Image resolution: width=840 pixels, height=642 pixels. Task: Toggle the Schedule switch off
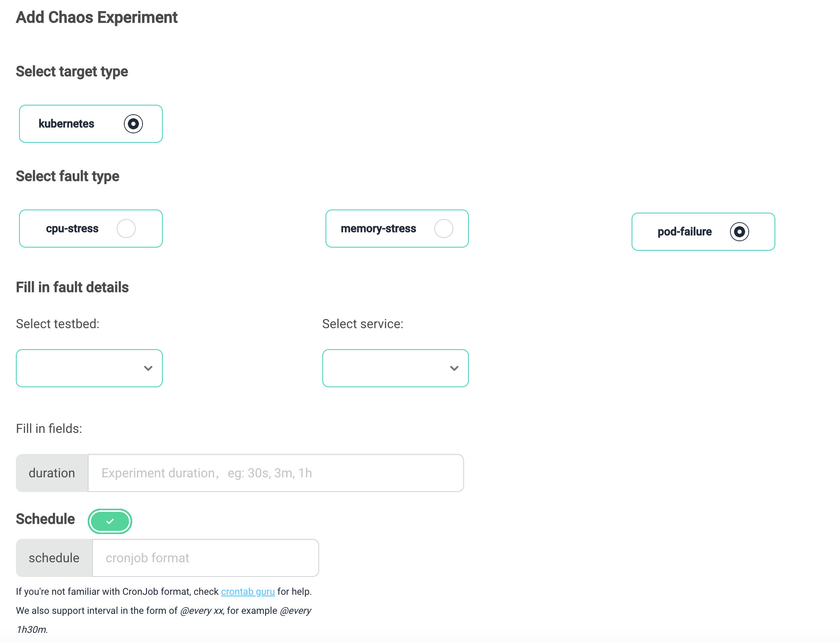[x=110, y=521]
